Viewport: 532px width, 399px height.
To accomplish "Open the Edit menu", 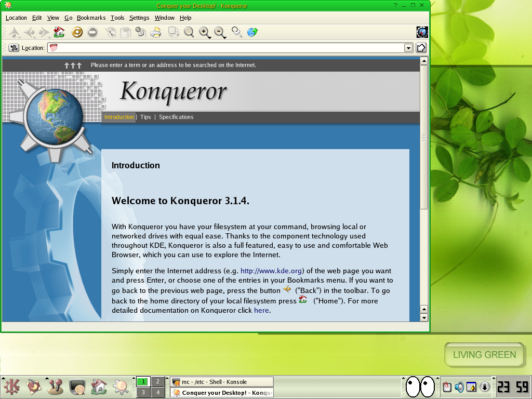I will (x=37, y=18).
